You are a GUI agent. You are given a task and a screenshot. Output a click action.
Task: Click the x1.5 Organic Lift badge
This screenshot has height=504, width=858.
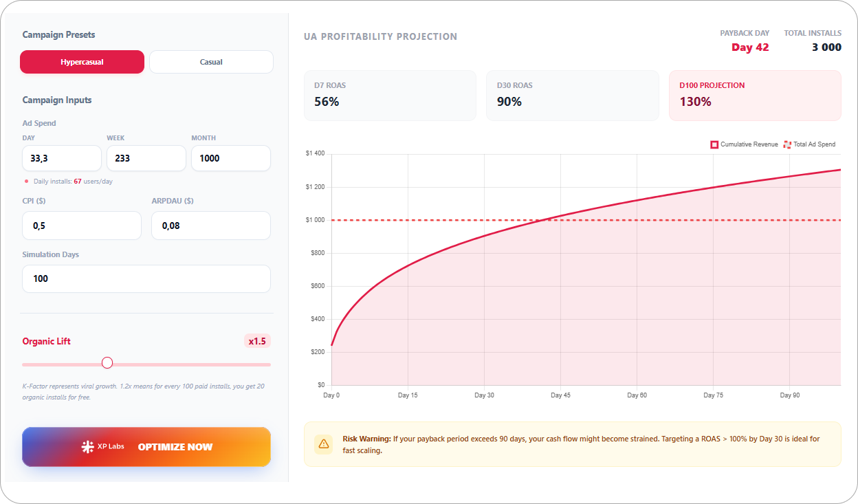[x=257, y=341]
